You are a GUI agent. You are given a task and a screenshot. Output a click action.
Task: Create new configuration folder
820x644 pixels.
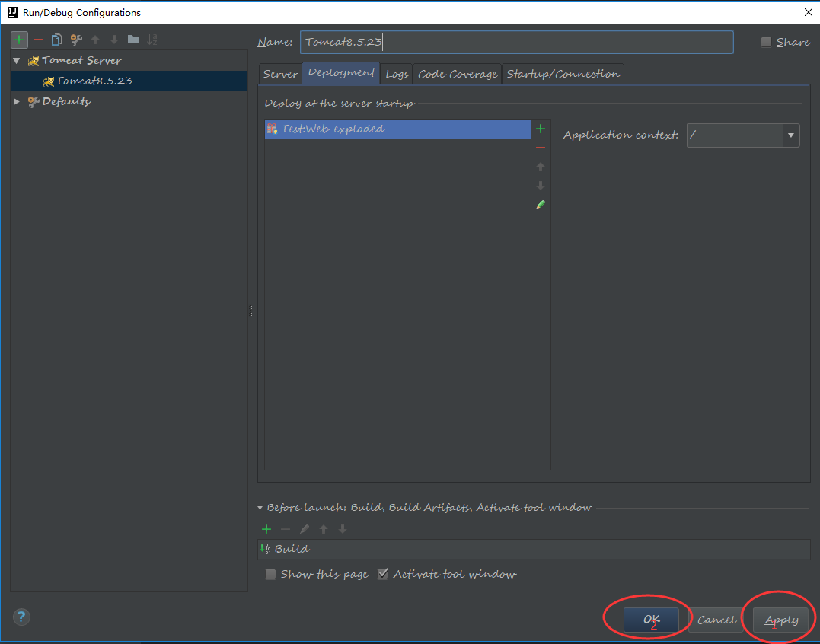click(133, 40)
